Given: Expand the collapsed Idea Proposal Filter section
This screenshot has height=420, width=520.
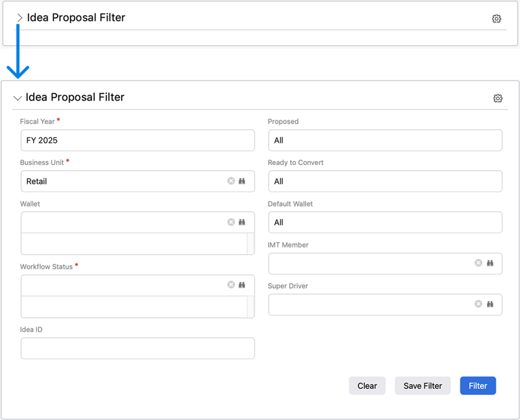Looking at the screenshot, I should coord(20,18).
